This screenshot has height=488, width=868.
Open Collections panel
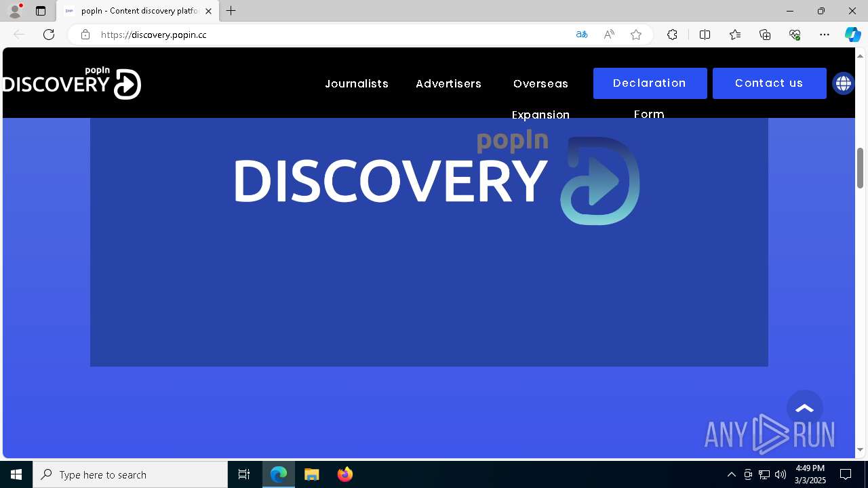(x=765, y=35)
